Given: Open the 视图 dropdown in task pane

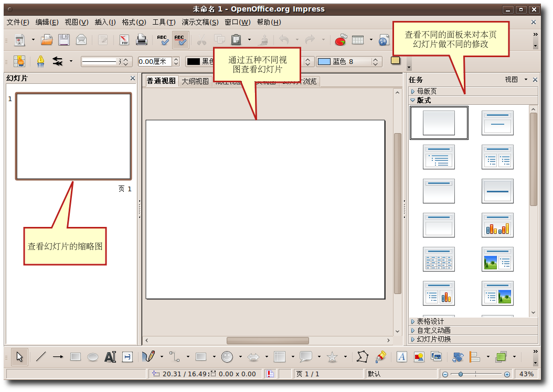Looking at the screenshot, I should 516,80.
